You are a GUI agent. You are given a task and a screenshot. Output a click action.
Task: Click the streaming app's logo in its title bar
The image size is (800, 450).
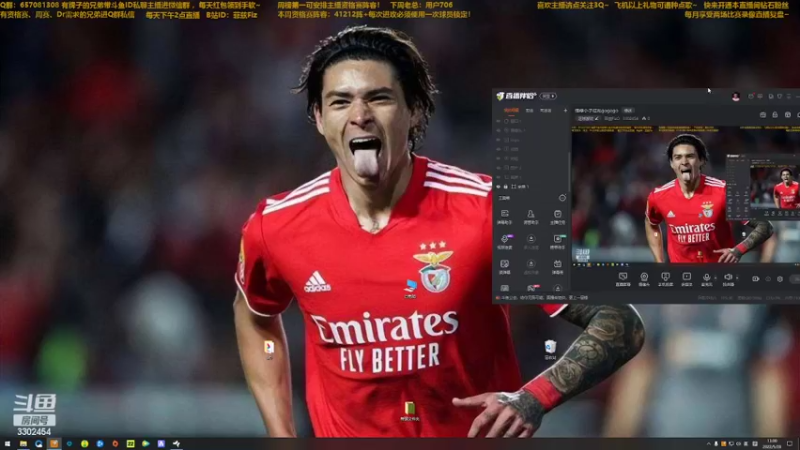click(516, 96)
